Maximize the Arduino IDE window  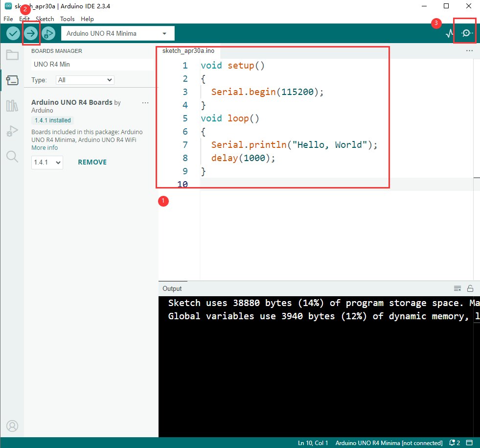click(446, 6)
